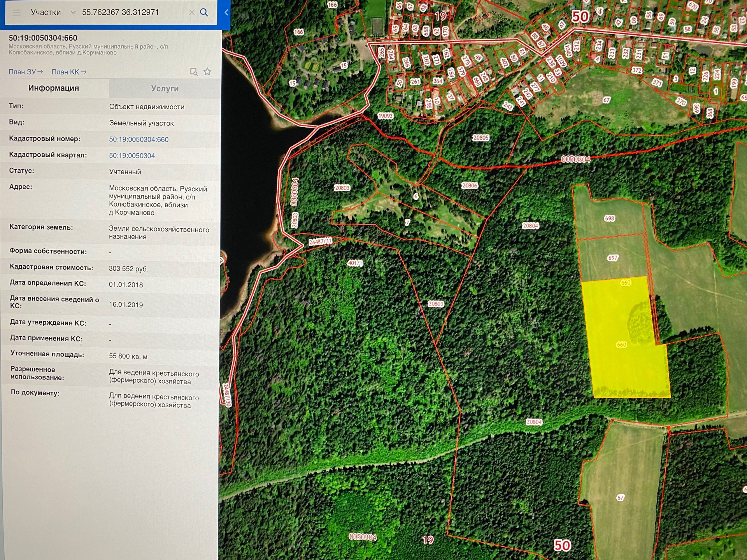
Task: Click the magnifier search icon
Action: [x=204, y=12]
